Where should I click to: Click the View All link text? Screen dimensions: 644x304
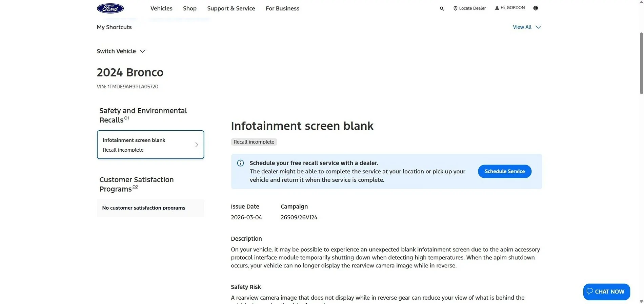[522, 27]
